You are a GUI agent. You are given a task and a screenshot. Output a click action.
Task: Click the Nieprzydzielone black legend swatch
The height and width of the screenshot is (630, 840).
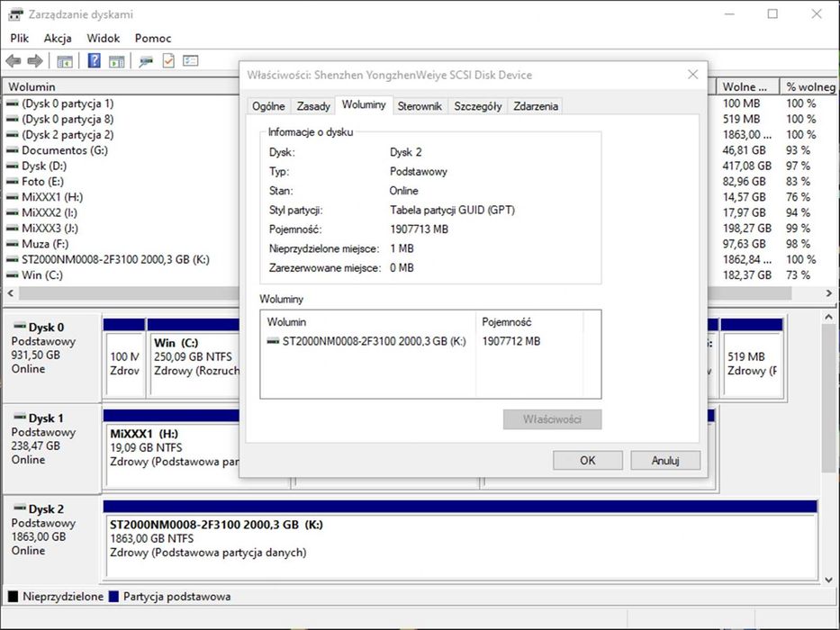(14, 596)
